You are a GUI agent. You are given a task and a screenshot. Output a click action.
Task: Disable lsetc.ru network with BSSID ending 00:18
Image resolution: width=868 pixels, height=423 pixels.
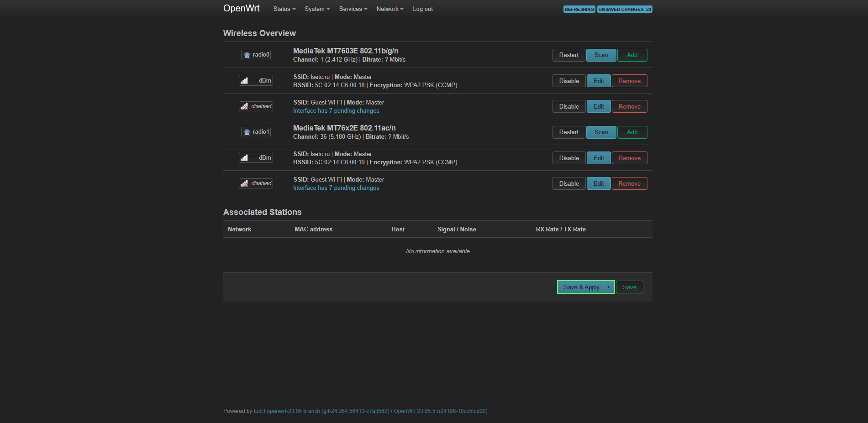[569, 81]
